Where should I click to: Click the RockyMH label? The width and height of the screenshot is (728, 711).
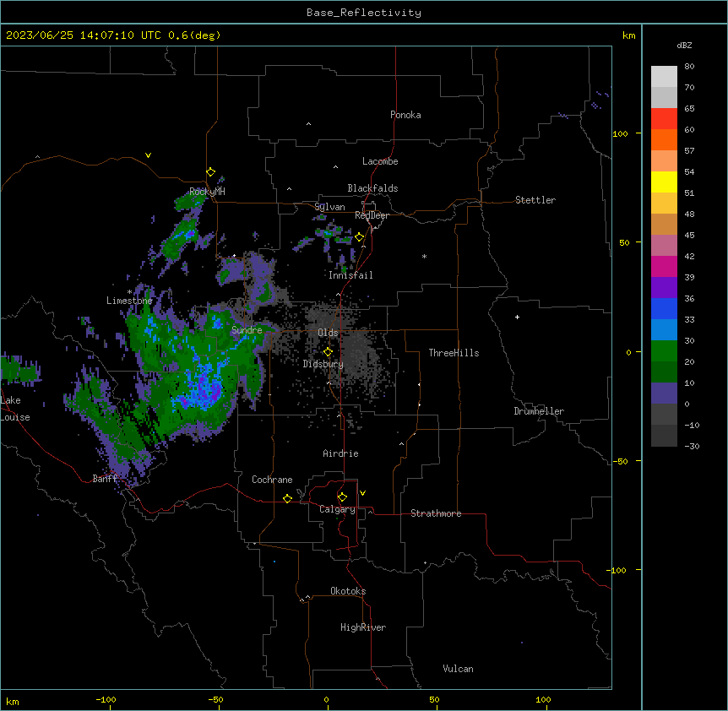[207, 192]
